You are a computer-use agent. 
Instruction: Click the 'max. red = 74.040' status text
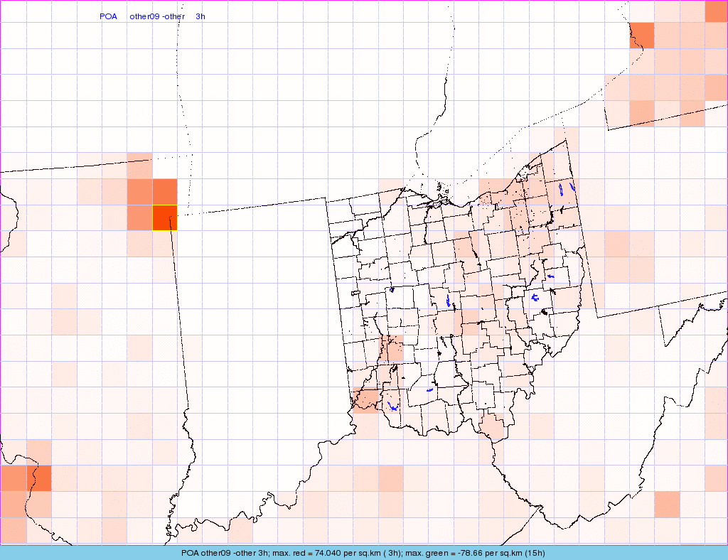pyautogui.click(x=313, y=553)
